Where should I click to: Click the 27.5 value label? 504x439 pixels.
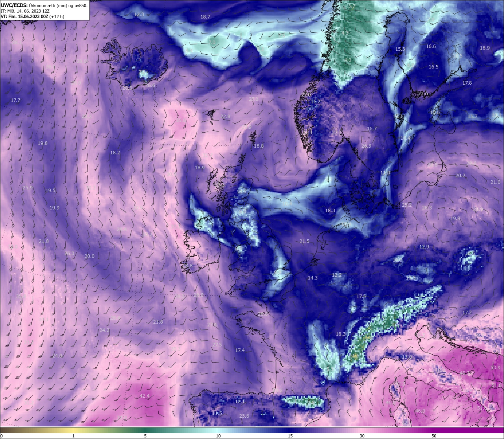click(x=217, y=345)
